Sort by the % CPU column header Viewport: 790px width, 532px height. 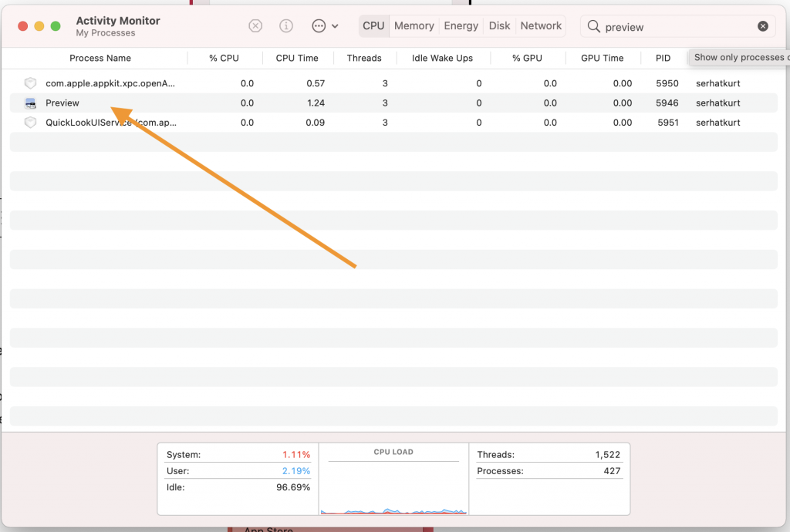(225, 58)
